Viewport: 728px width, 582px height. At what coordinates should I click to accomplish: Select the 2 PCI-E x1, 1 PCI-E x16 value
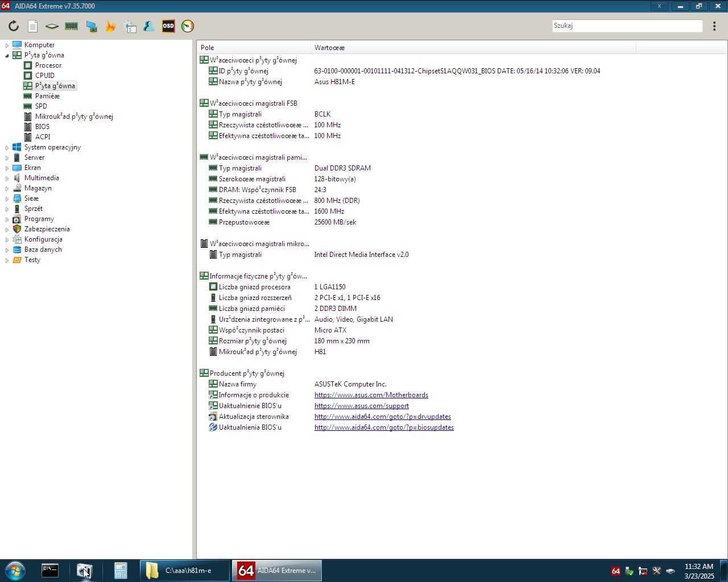(348, 298)
